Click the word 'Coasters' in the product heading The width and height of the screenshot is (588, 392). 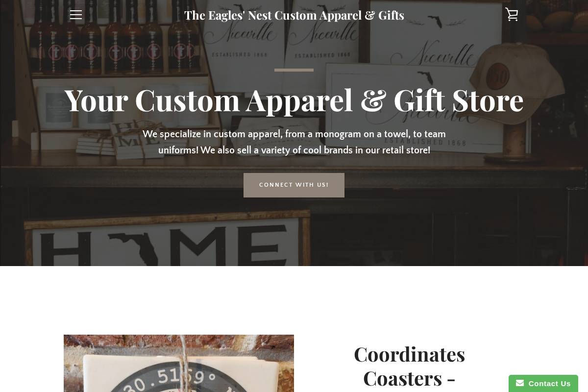point(403,378)
